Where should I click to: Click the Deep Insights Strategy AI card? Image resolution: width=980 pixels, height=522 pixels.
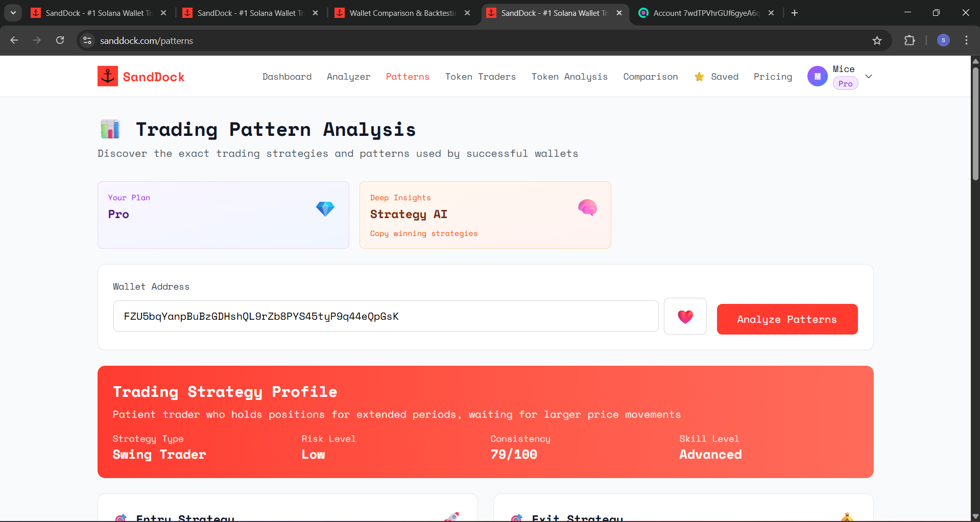pyautogui.click(x=485, y=215)
